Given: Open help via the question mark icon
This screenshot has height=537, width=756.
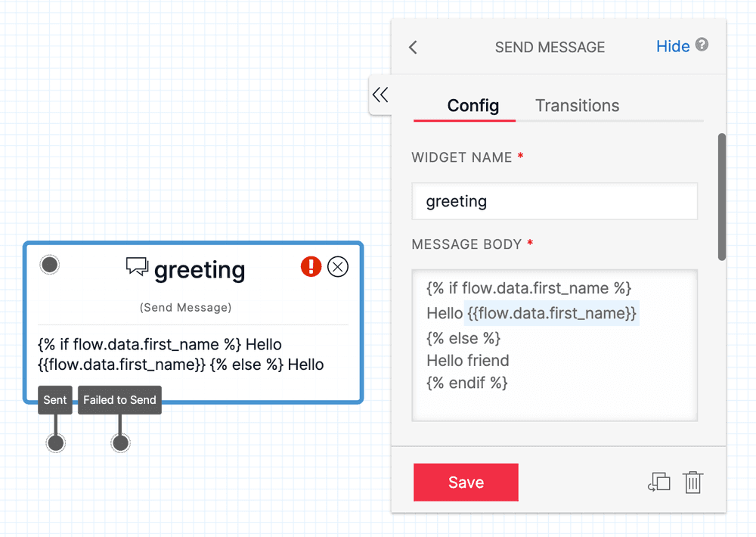Looking at the screenshot, I should coord(702,46).
